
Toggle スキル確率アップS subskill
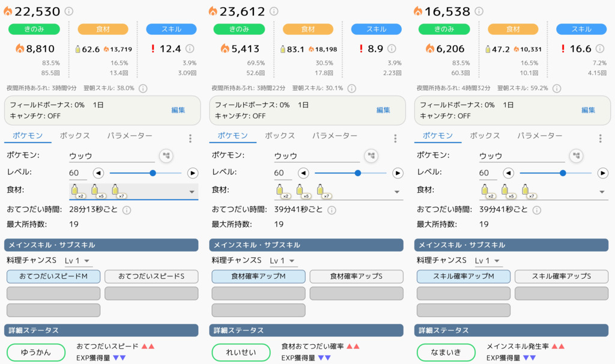point(562,276)
